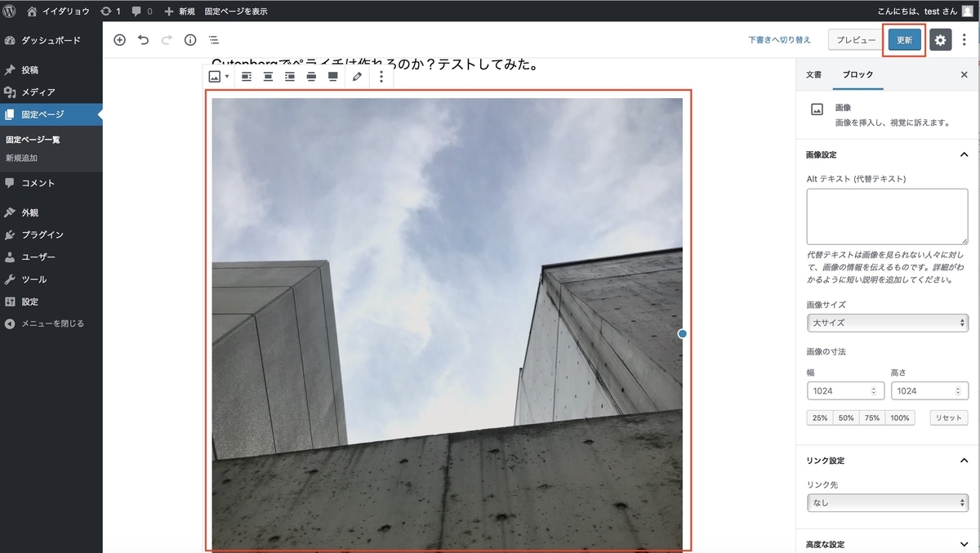Toggle the settings gear sidebar button
Viewport: 980px width, 553px height.
(x=941, y=40)
